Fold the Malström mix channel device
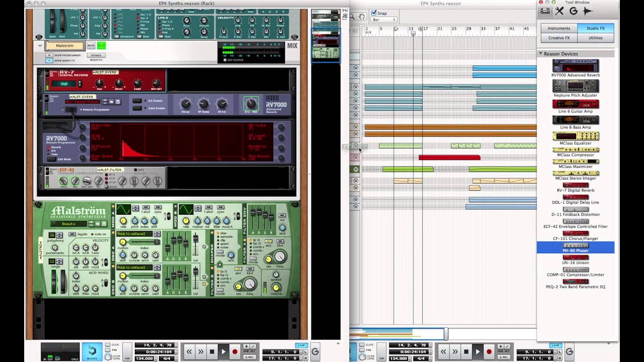 tap(40, 46)
